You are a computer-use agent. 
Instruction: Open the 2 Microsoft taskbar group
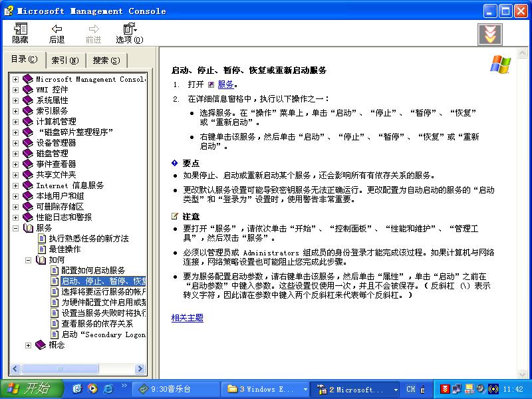click(x=355, y=389)
